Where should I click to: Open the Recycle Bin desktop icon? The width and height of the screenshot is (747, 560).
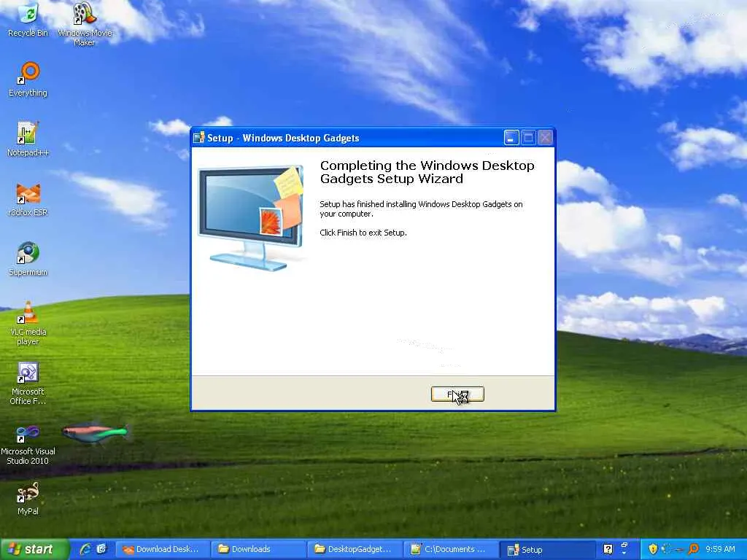[28, 20]
